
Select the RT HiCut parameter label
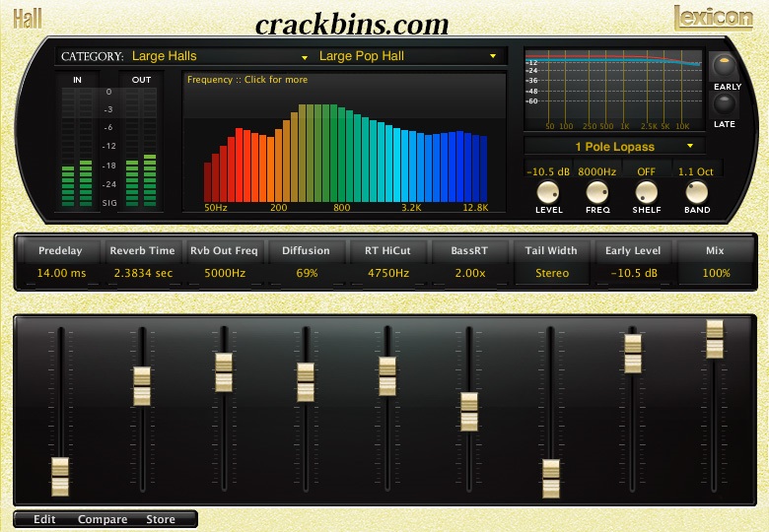pos(387,251)
